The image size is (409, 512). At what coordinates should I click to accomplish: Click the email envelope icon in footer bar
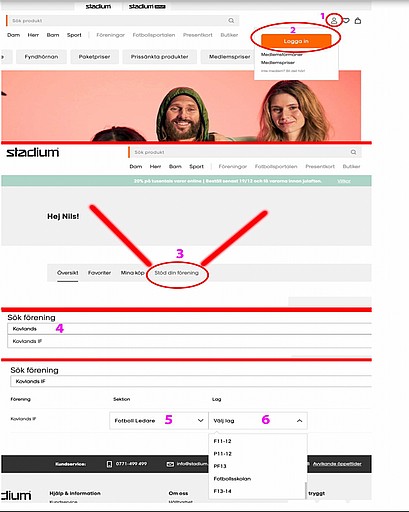(x=170, y=464)
